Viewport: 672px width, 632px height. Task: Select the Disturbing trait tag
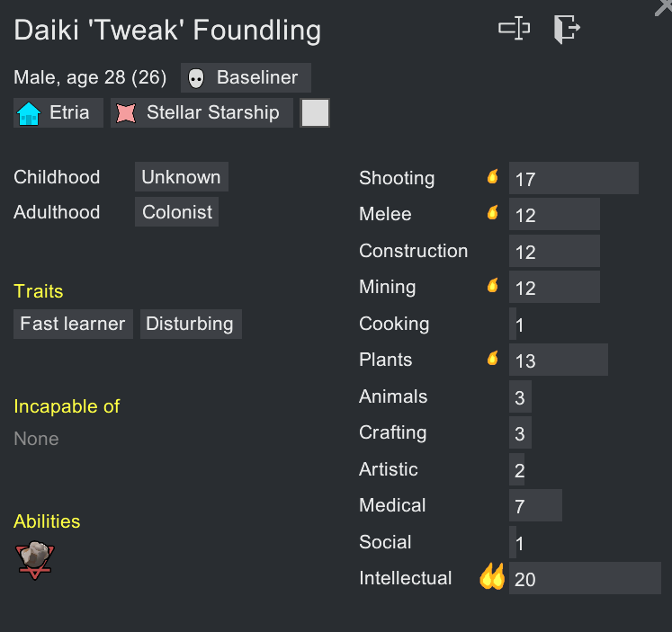[x=190, y=324]
